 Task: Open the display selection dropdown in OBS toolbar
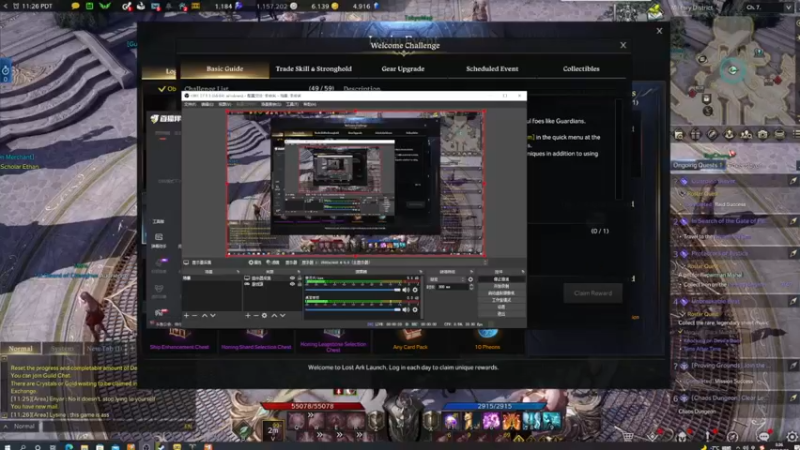click(x=392, y=262)
